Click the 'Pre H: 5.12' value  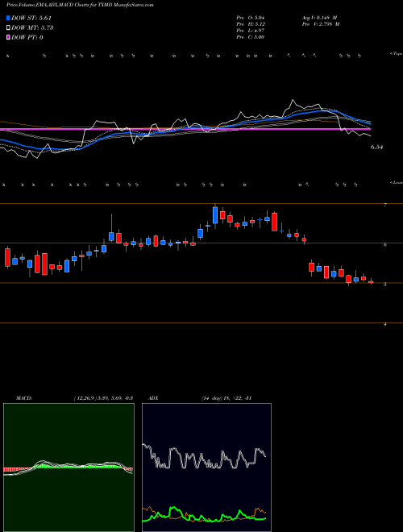[251, 24]
